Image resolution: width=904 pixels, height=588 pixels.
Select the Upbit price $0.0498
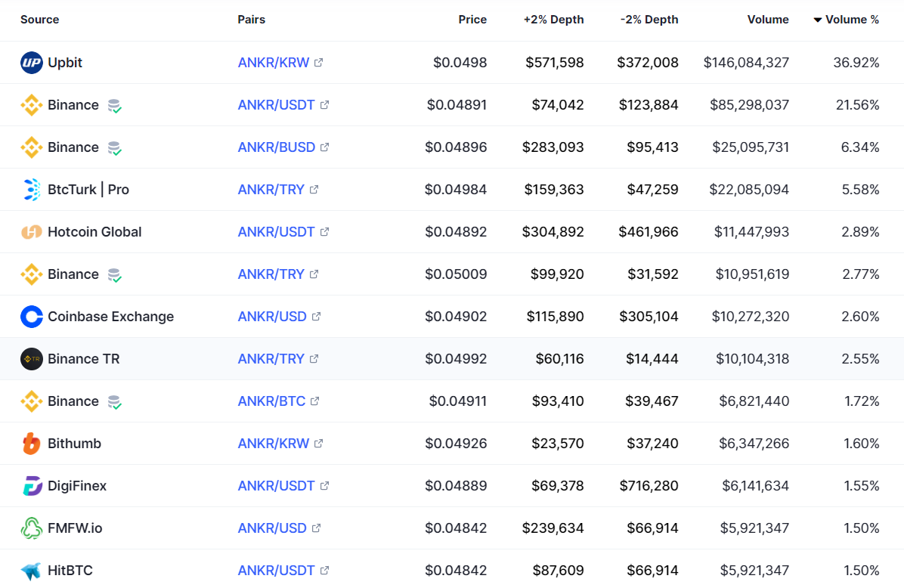[460, 62]
